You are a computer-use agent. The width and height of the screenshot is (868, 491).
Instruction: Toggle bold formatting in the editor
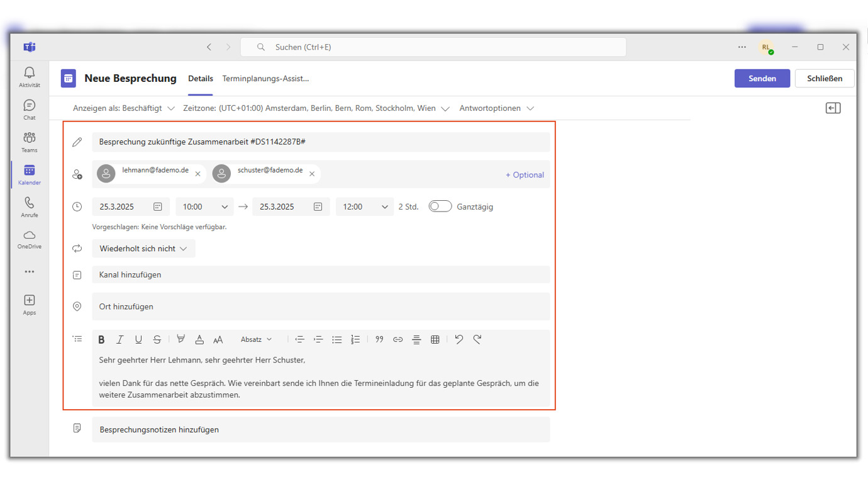[x=101, y=339]
